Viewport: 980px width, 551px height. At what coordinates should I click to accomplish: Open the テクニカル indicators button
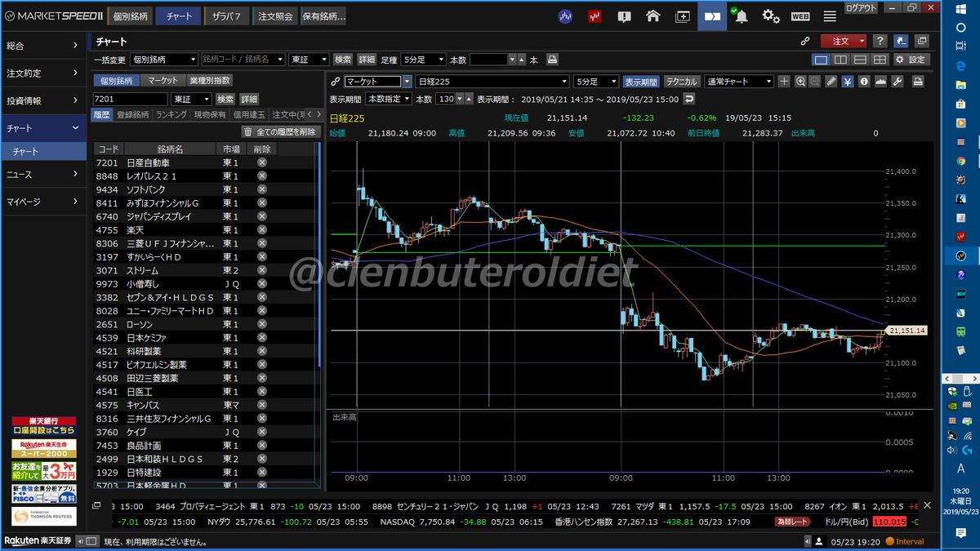pyautogui.click(x=681, y=82)
